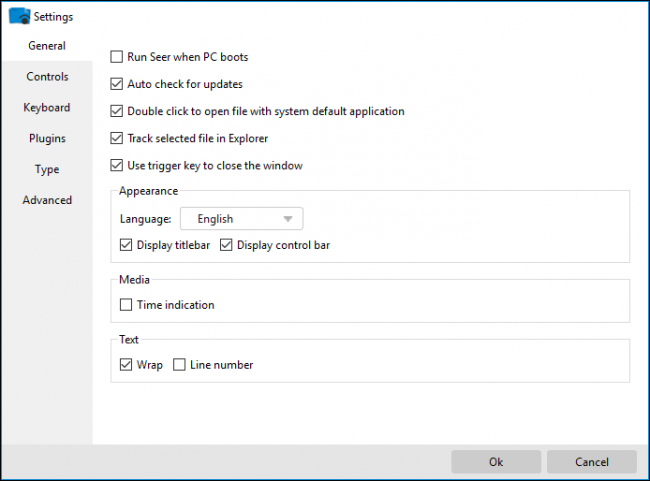650x481 pixels.
Task: Uncheck Auto check for updates
Action: [118, 84]
